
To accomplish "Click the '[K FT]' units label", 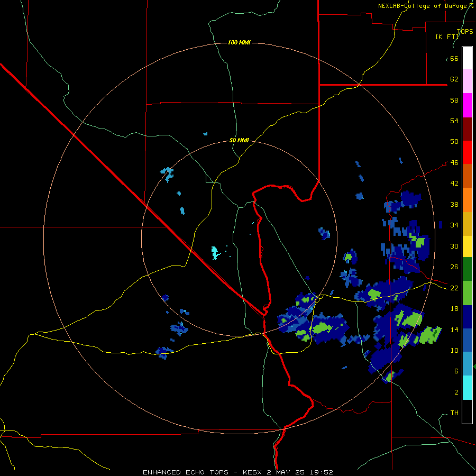I will [447, 37].
